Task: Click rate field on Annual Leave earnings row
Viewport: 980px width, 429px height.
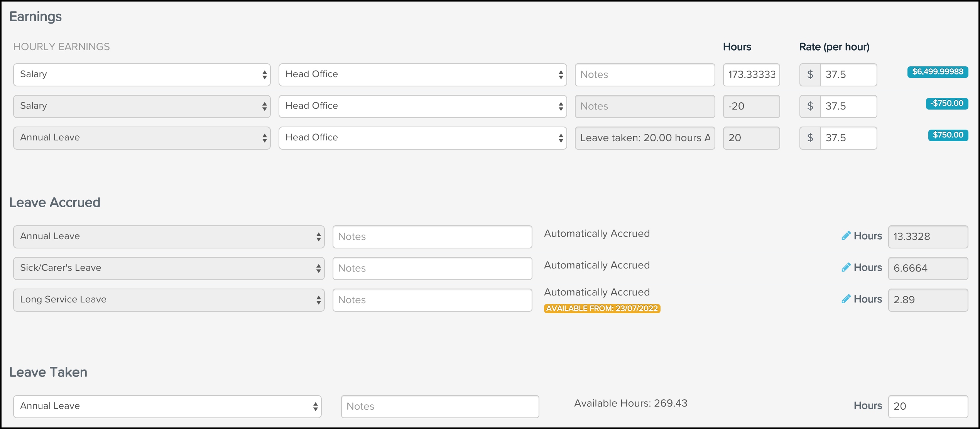Action: [x=848, y=138]
